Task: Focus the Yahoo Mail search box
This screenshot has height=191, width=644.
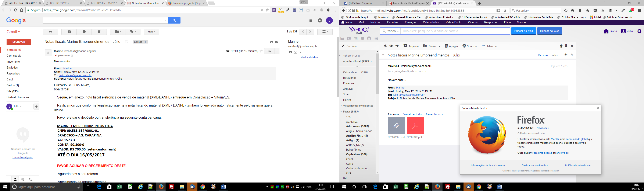Action: 455,31
